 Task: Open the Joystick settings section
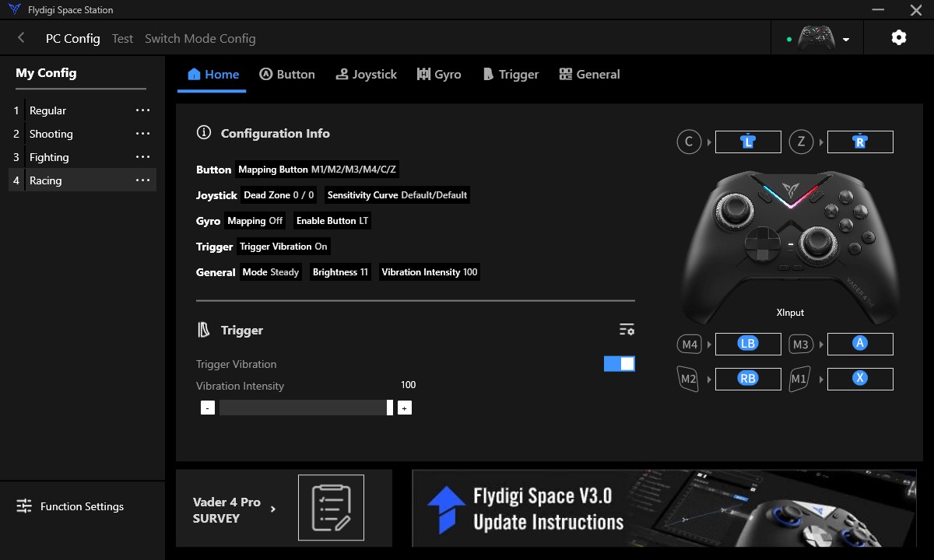coord(366,74)
